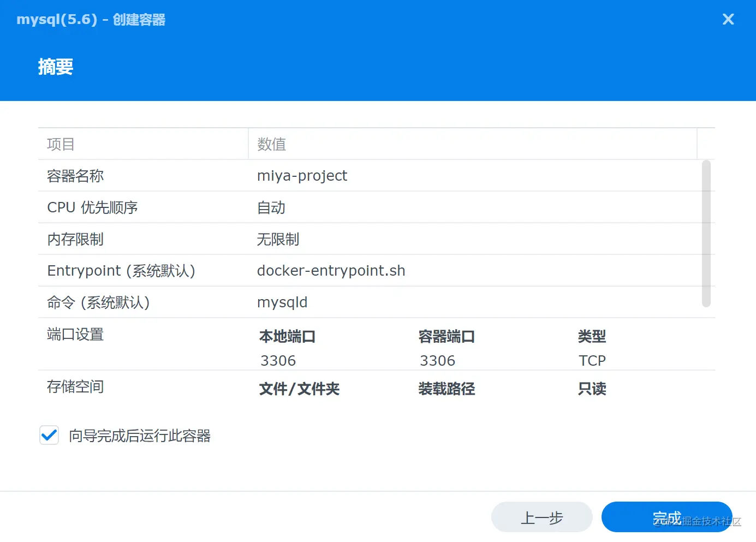Click the 3306 value under 容器端口
The image size is (756, 542).
point(437,361)
